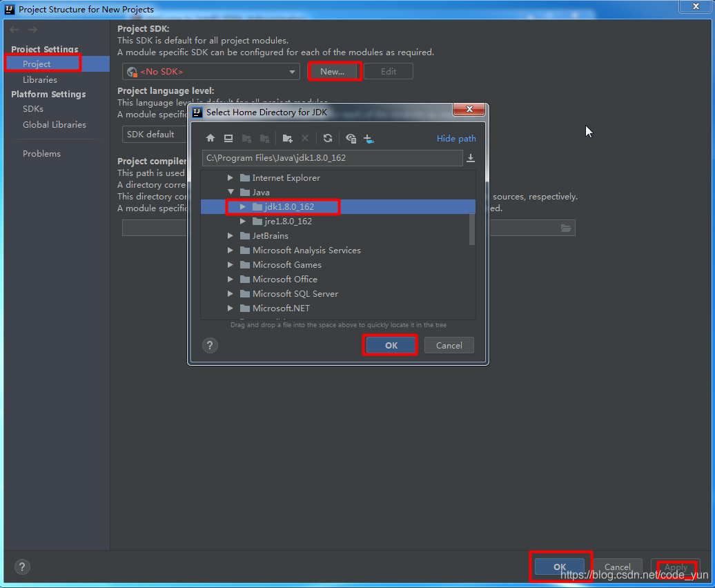The height and width of the screenshot is (588, 715).
Task: Click project directory icon in chooser toolbar
Action: (x=246, y=138)
